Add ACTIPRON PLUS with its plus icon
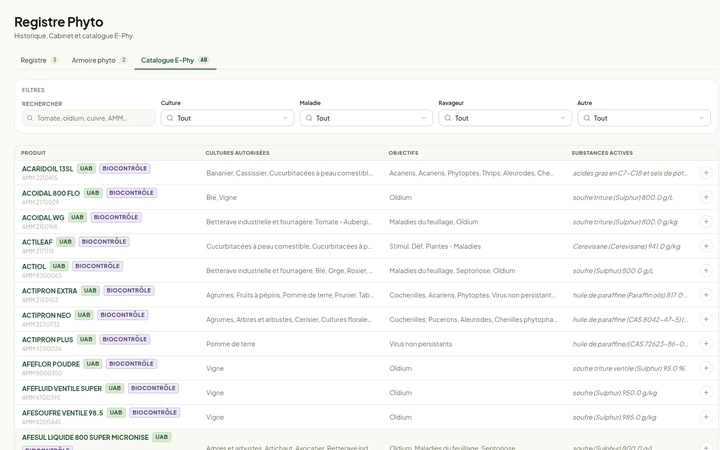The width and height of the screenshot is (720, 450). 706,343
